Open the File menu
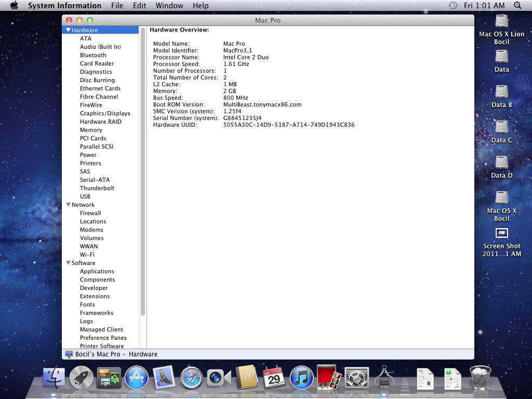Viewport: 532px width, 399px height. pyautogui.click(x=117, y=5)
